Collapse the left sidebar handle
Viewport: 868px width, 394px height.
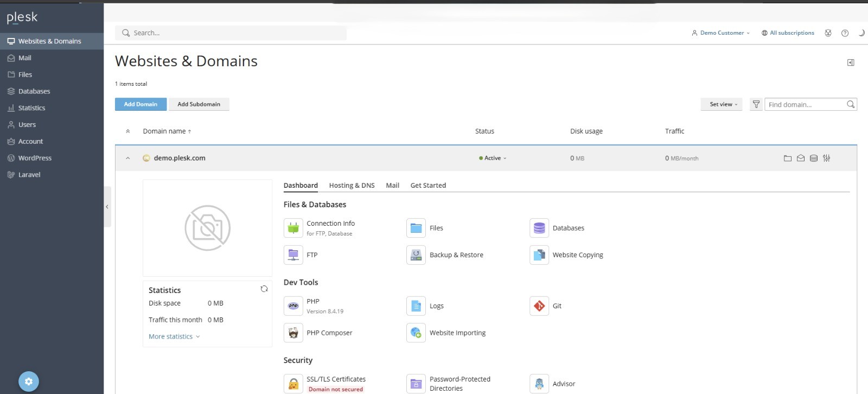tap(107, 207)
